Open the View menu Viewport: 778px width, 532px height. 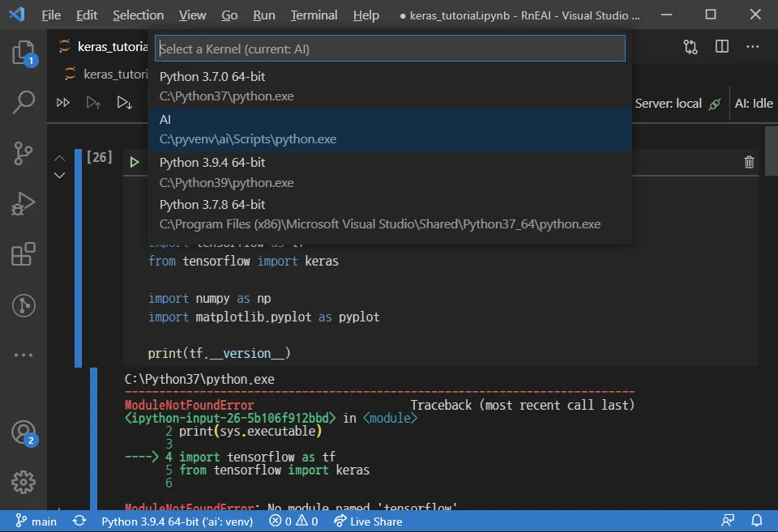coord(193,15)
